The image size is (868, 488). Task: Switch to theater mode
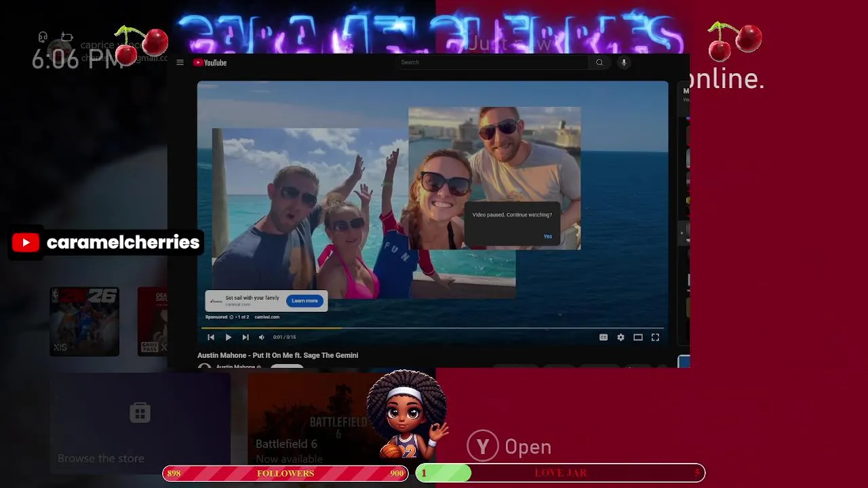[638, 337]
